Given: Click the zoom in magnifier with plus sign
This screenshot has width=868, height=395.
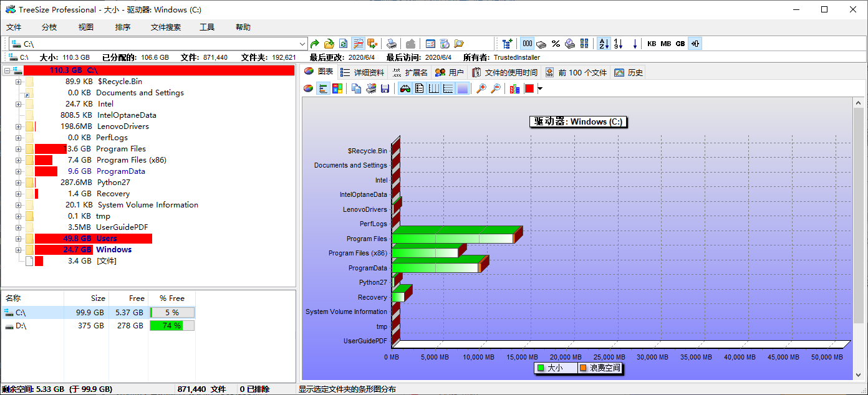Looking at the screenshot, I should click(481, 88).
